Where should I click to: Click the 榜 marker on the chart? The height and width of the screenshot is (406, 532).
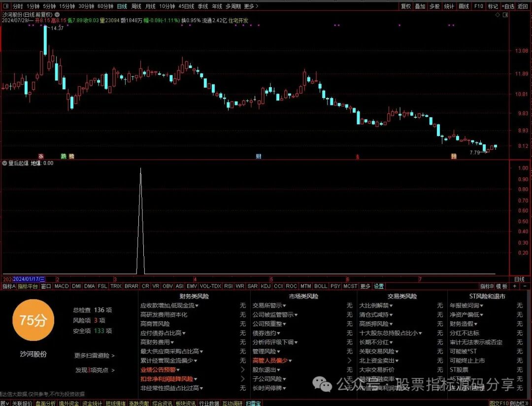pos(71,156)
